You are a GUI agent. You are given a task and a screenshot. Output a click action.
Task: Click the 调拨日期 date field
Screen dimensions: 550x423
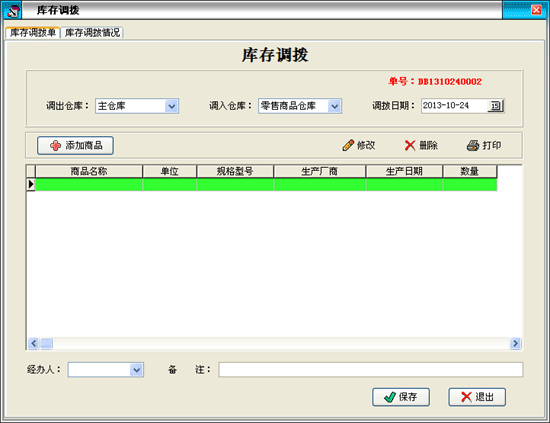[x=455, y=106]
